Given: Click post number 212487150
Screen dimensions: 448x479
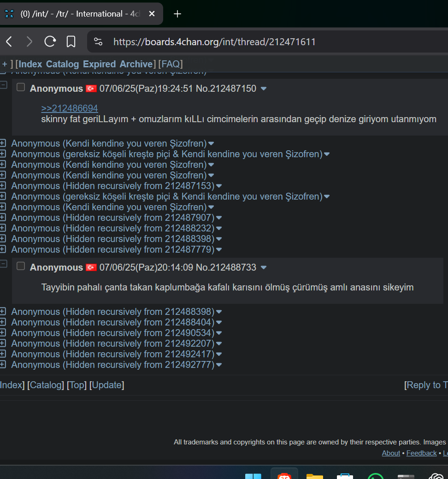Looking at the screenshot, I should click(x=233, y=89).
